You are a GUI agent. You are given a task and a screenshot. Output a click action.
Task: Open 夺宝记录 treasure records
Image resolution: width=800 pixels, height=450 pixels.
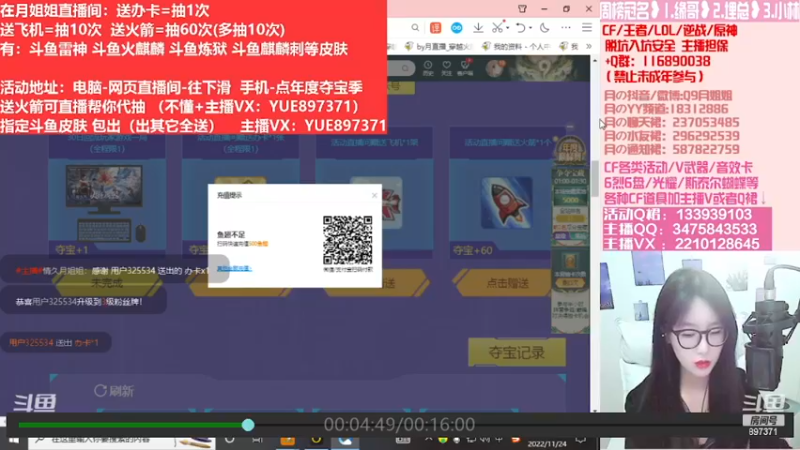(517, 352)
